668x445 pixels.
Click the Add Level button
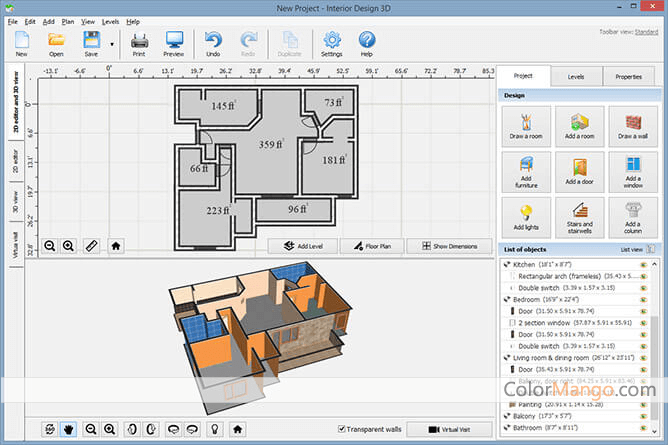pos(303,246)
